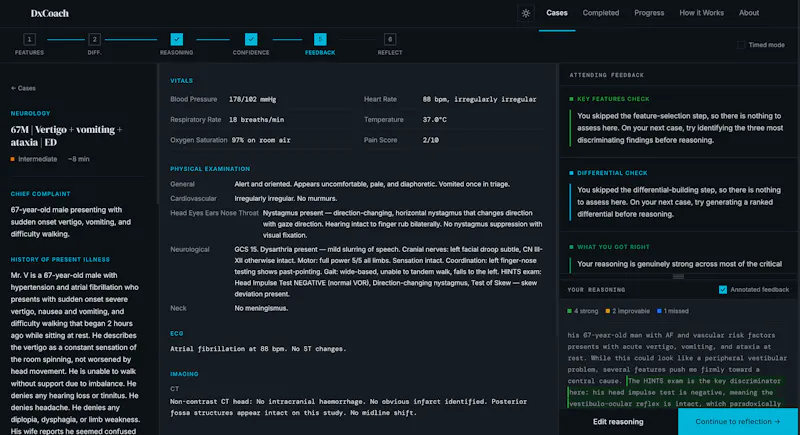Select the current Feedback step 5
This screenshot has height=435, width=800.
click(320, 39)
